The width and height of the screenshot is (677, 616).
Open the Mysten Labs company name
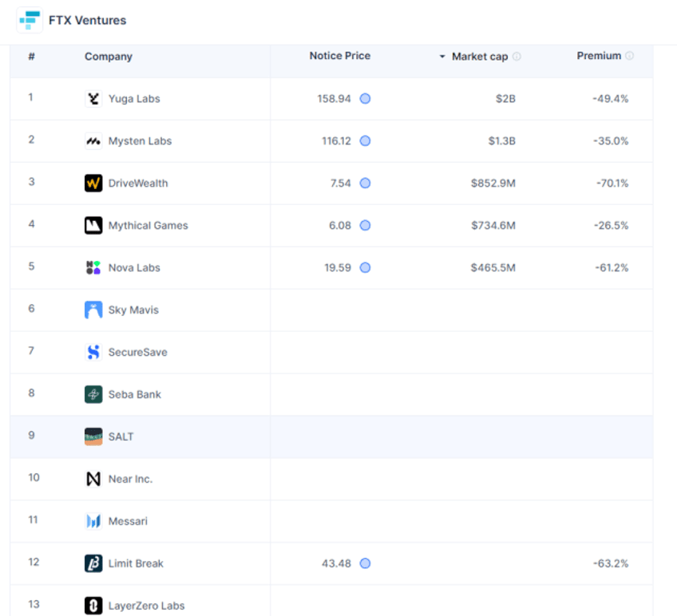pyautogui.click(x=140, y=141)
